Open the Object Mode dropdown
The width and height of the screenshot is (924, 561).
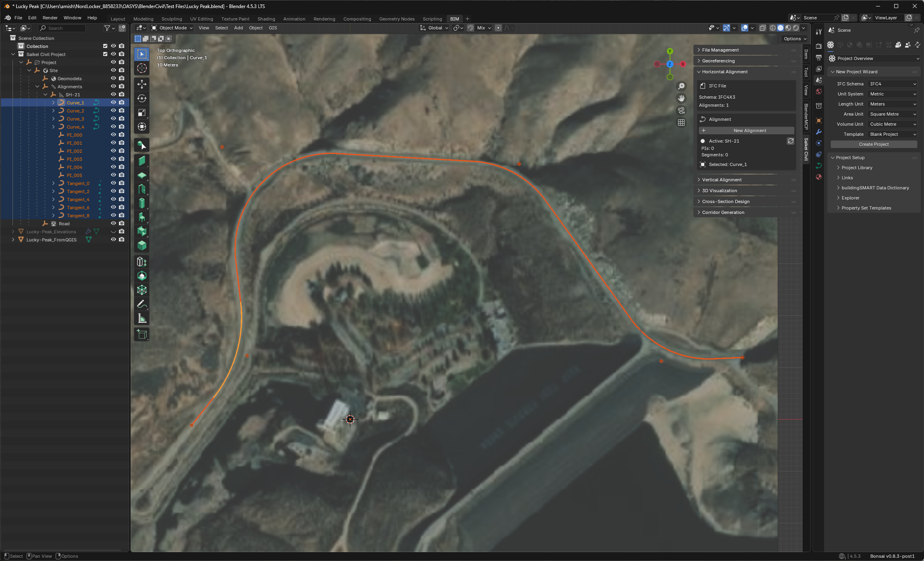tap(173, 28)
